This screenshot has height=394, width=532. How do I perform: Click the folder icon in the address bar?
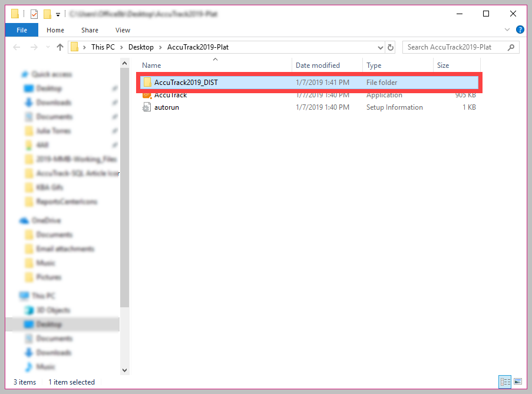click(75, 47)
